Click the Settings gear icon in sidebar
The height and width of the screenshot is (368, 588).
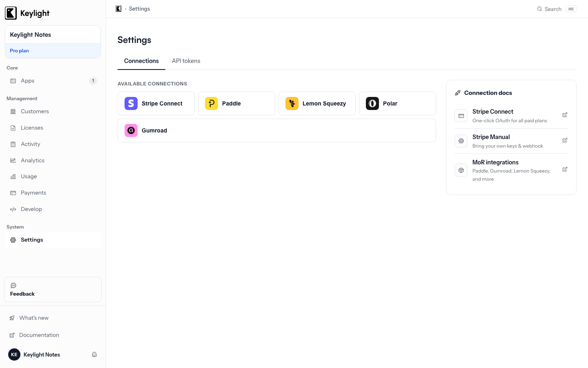[13, 240]
